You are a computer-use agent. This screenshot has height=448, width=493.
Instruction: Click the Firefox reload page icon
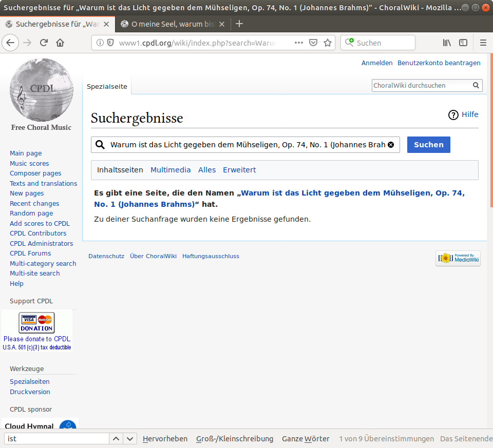click(44, 43)
